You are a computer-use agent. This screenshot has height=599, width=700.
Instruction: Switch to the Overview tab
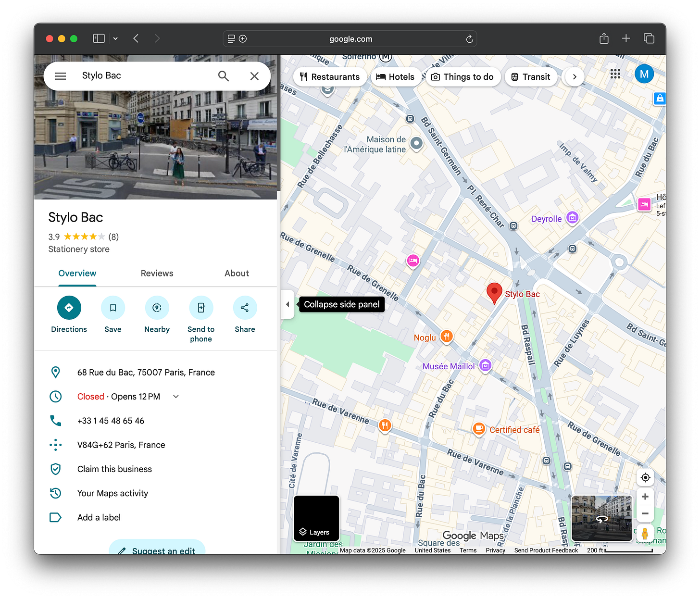click(77, 274)
